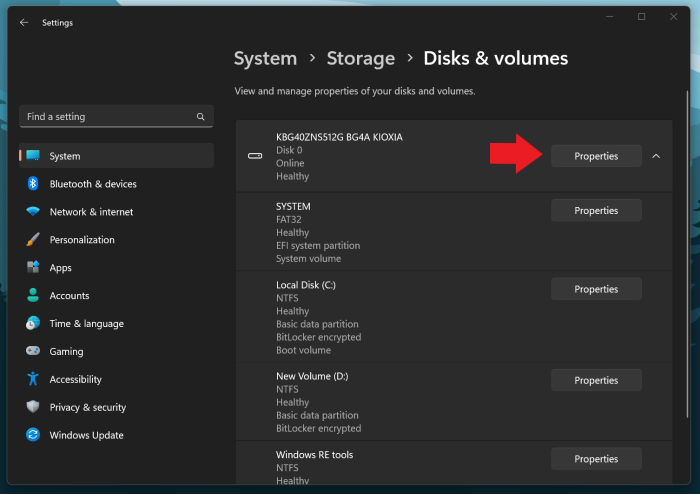Click the FAT32 file system label
Screen dimensions: 700x494
click(x=288, y=219)
